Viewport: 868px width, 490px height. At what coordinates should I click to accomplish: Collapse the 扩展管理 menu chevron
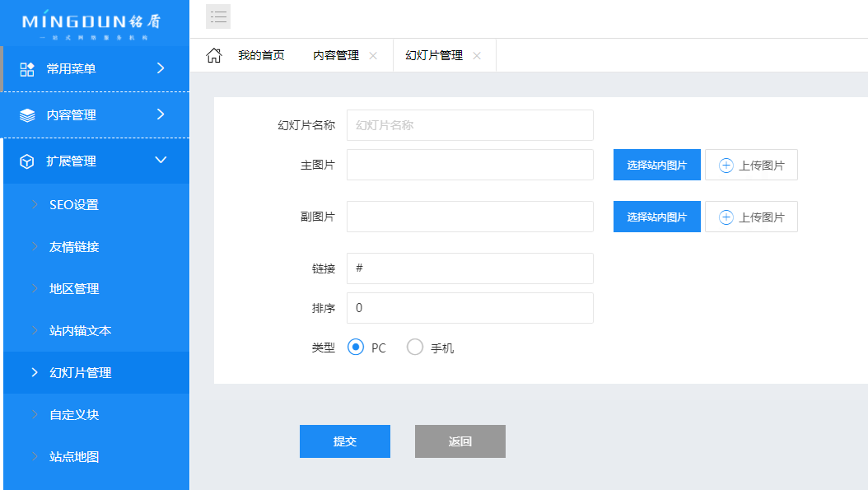161,161
